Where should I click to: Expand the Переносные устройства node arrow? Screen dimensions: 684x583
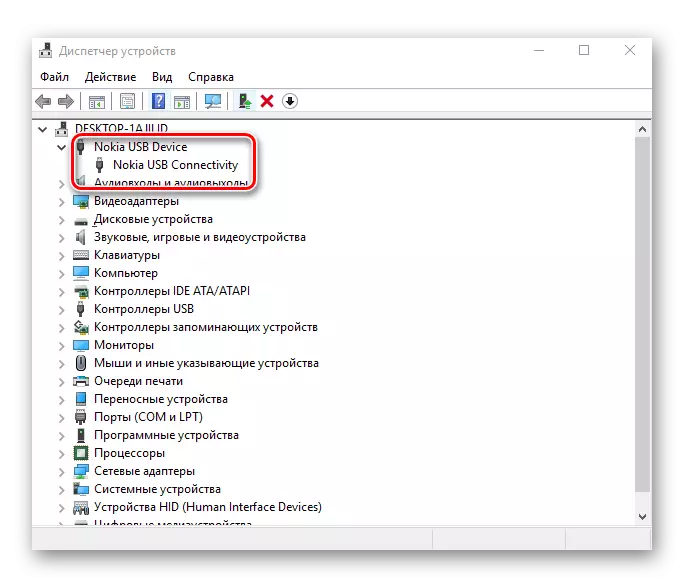coord(62,400)
